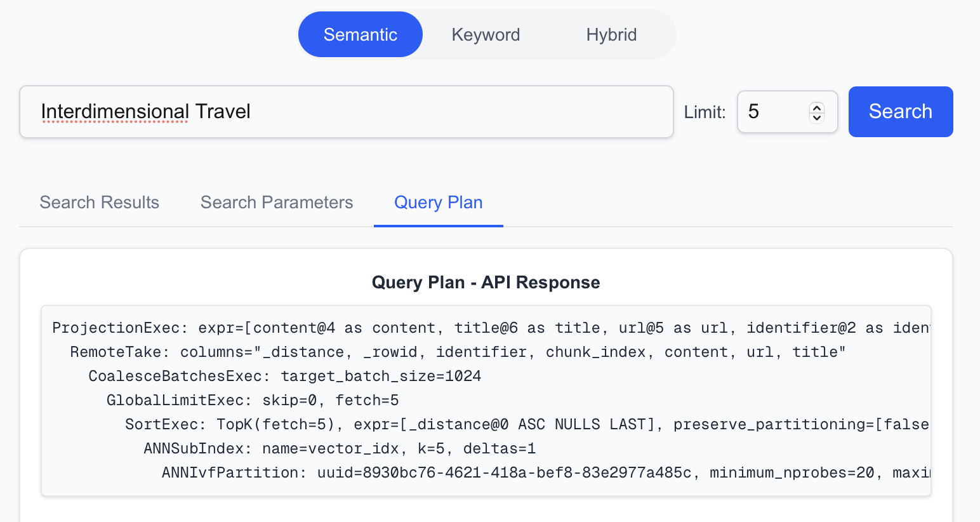Switch to Keyword search mode
Viewport: 980px width, 522px height.
pos(486,34)
